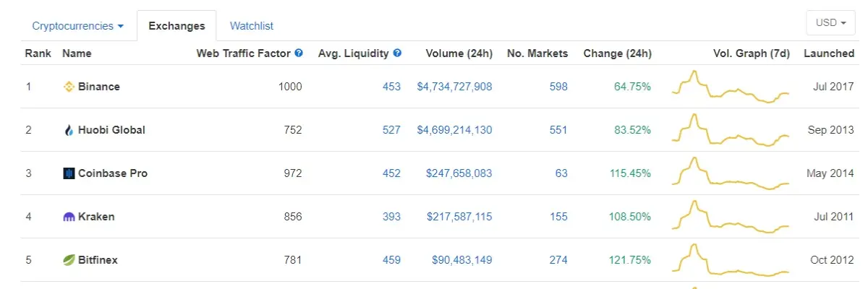
Task: Sort by Avg. Liquidity header
Action: pyautogui.click(x=354, y=53)
